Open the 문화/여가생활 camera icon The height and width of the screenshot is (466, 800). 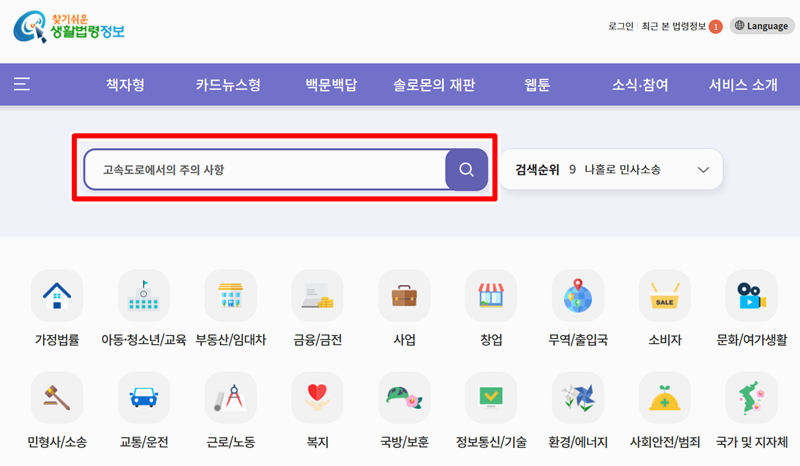pos(751,296)
